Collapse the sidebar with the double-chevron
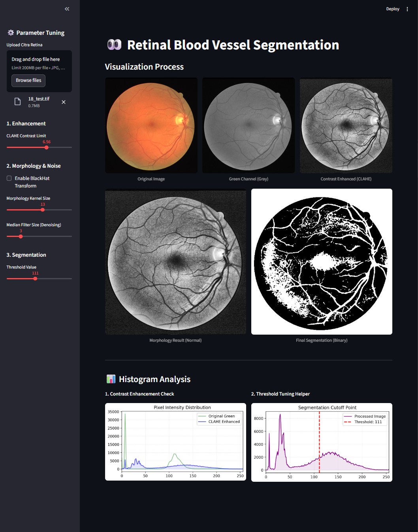Screen dimensions: 418x532 click(x=66, y=9)
